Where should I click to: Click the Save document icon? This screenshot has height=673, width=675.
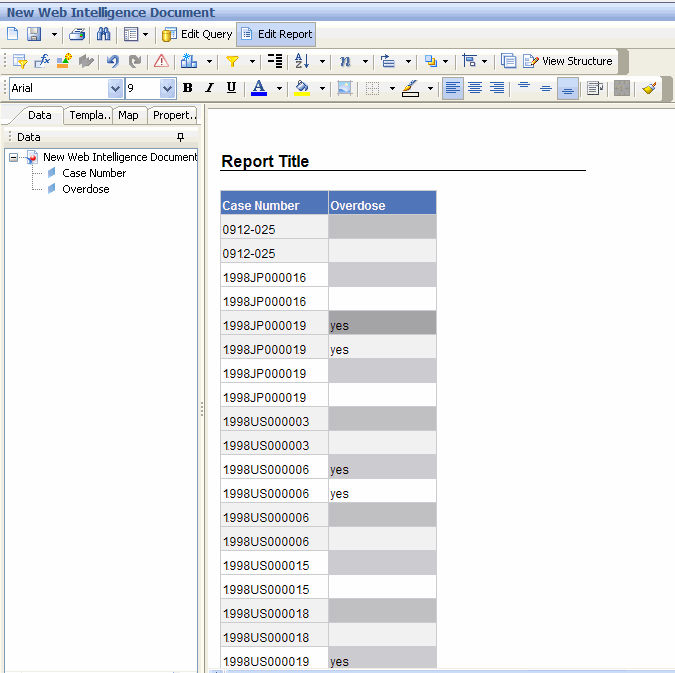point(34,34)
